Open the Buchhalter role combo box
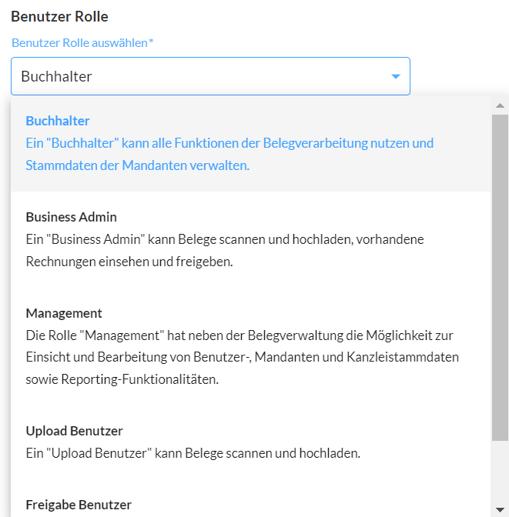 point(210,76)
